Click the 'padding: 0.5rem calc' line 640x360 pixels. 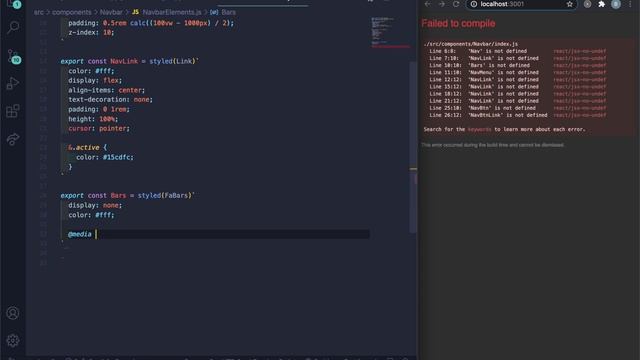click(x=151, y=23)
